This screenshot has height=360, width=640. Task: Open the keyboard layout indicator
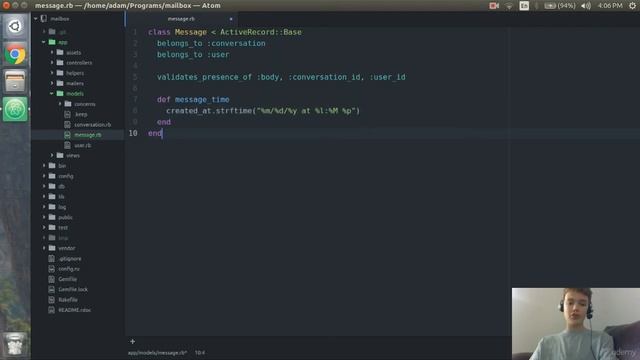click(524, 6)
